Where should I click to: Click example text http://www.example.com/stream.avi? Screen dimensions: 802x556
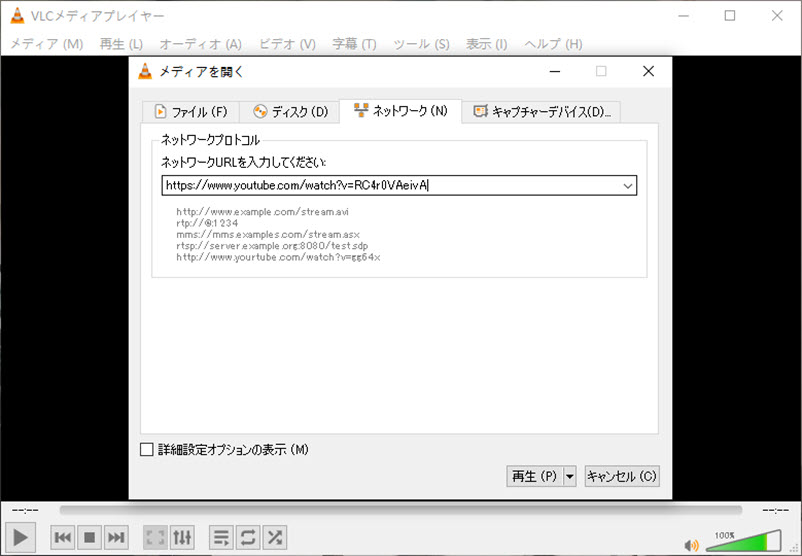pyautogui.click(x=262, y=211)
